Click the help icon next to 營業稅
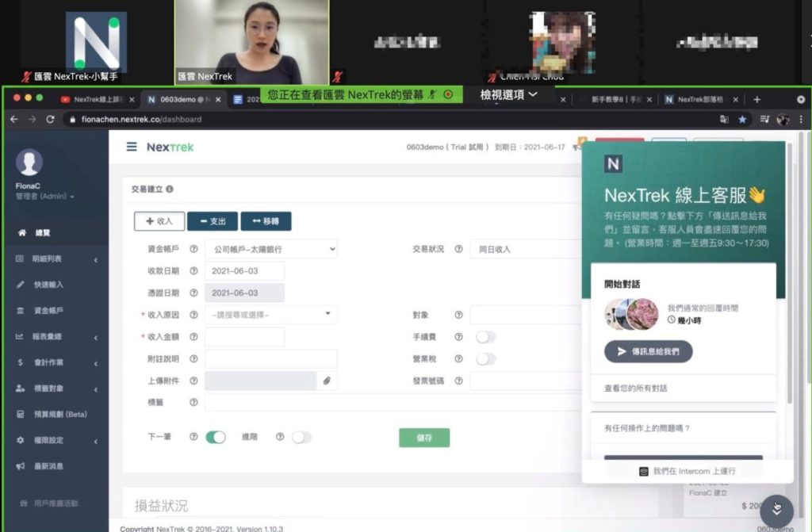The width and height of the screenshot is (812, 532). tap(459, 358)
